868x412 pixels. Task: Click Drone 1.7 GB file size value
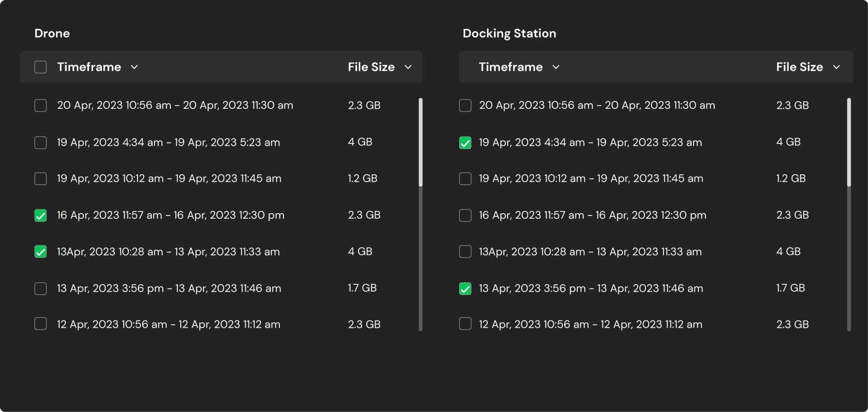pyautogui.click(x=362, y=288)
